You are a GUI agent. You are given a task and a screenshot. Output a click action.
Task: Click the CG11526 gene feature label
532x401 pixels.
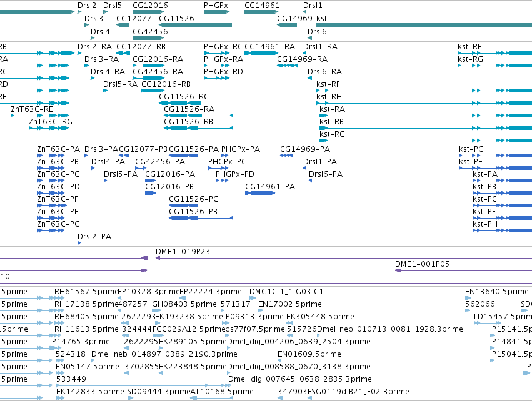click(x=176, y=18)
